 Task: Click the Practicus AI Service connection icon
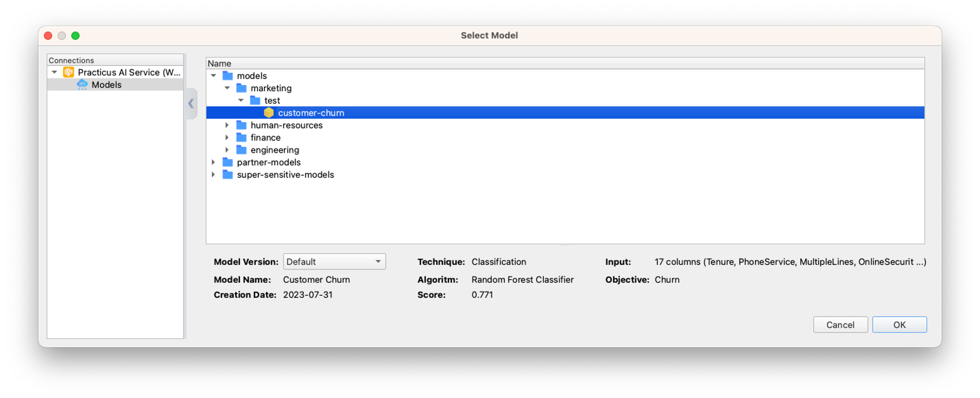pyautogui.click(x=69, y=72)
